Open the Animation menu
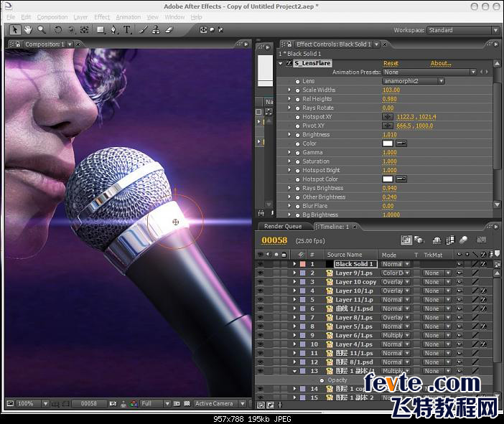Image resolution: width=504 pixels, height=424 pixels. click(x=129, y=17)
